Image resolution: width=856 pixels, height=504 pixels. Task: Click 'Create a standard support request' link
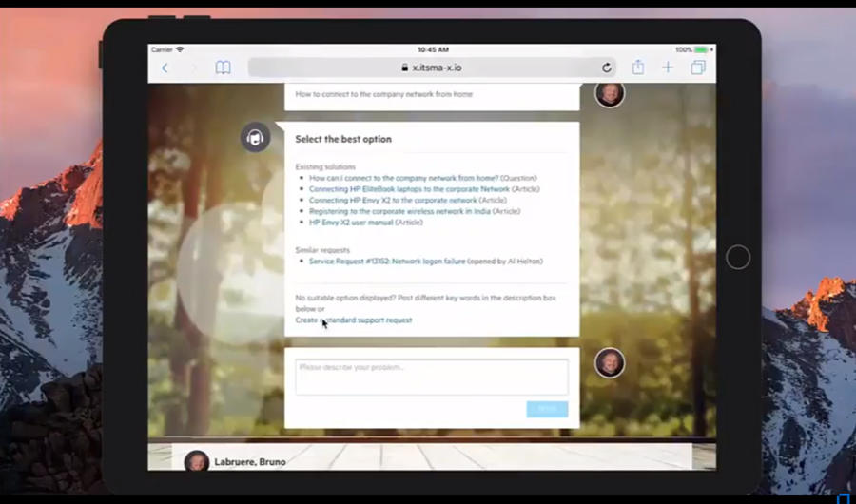click(354, 320)
